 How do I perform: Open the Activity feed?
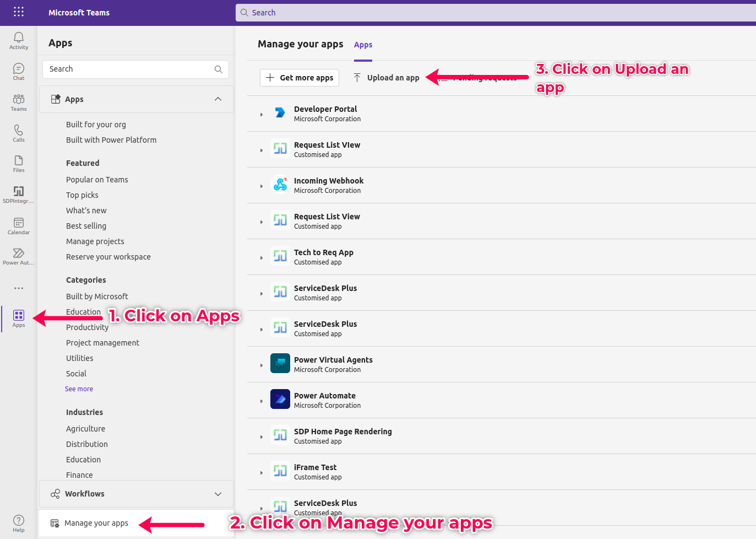pyautogui.click(x=19, y=40)
